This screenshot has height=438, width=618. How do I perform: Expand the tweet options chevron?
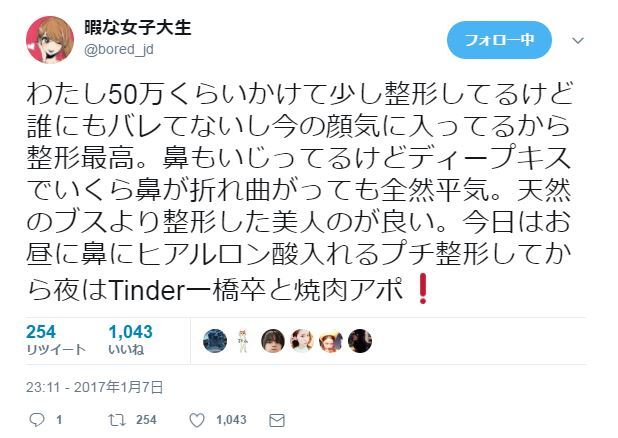(578, 40)
